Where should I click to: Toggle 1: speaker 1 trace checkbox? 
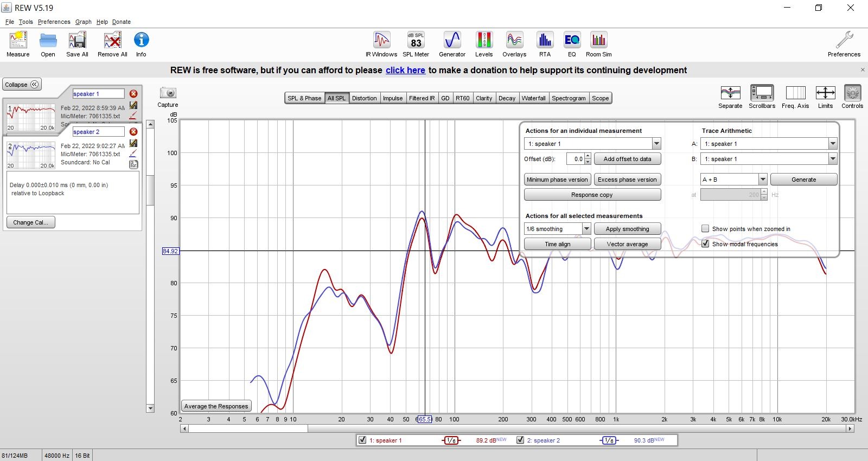click(362, 440)
